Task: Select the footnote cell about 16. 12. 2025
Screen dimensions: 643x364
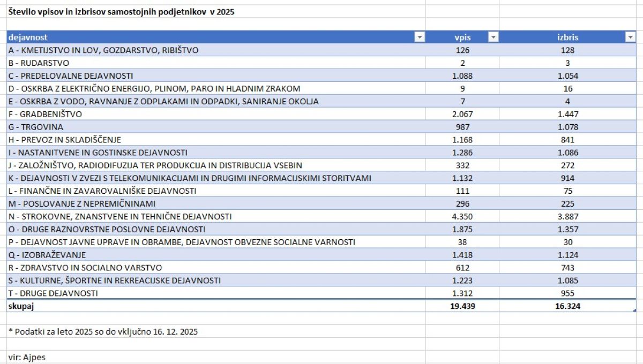Action: 103,332
